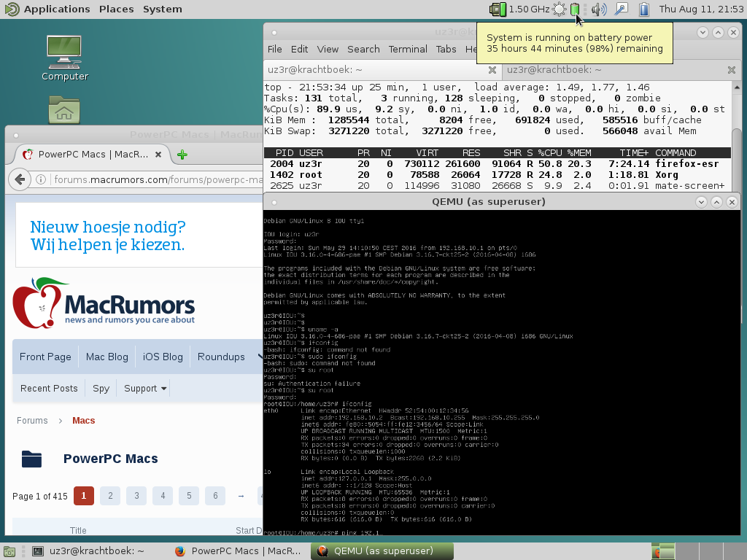Click the site info icon in URL bar
The image size is (747, 560).
click(x=41, y=179)
